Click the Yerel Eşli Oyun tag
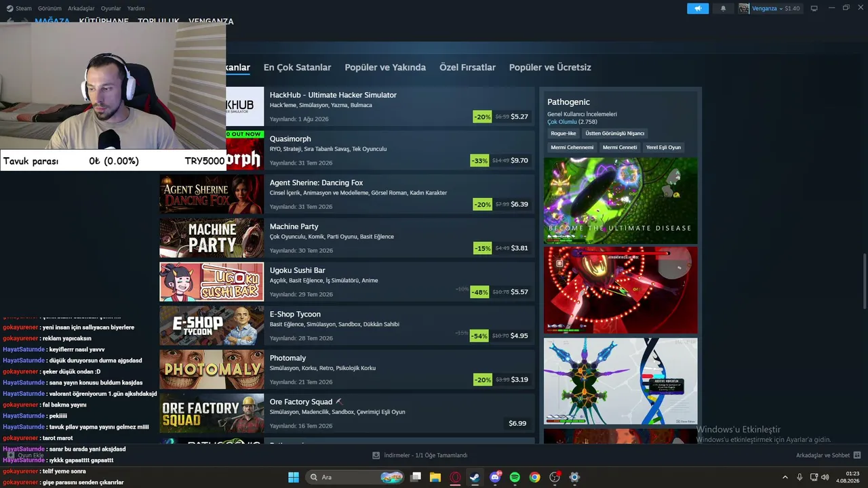 663,147
